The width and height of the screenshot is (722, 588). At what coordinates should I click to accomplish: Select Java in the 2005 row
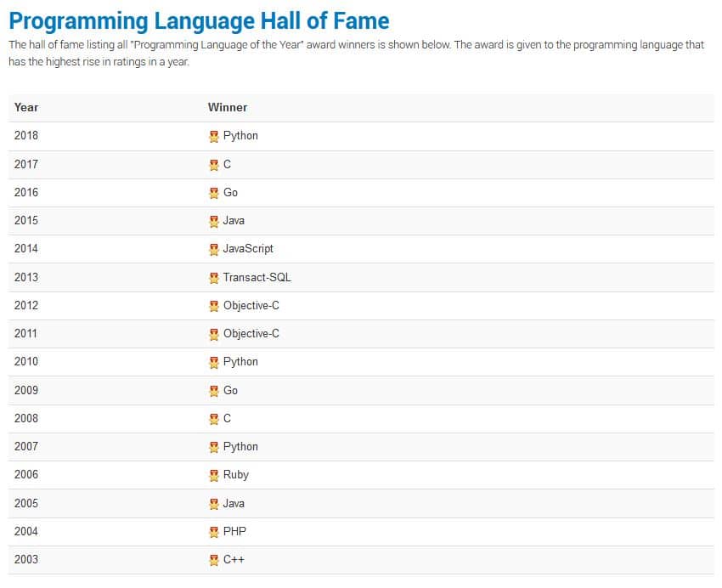[x=234, y=503]
